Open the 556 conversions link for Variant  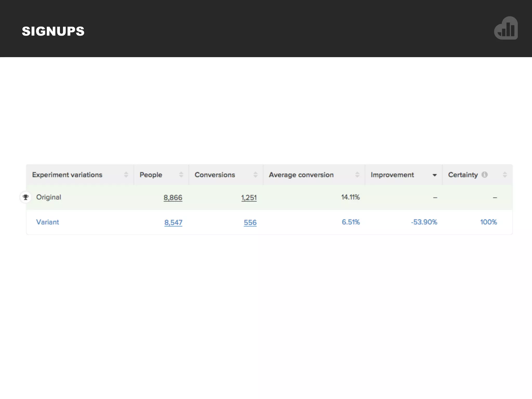tap(250, 223)
